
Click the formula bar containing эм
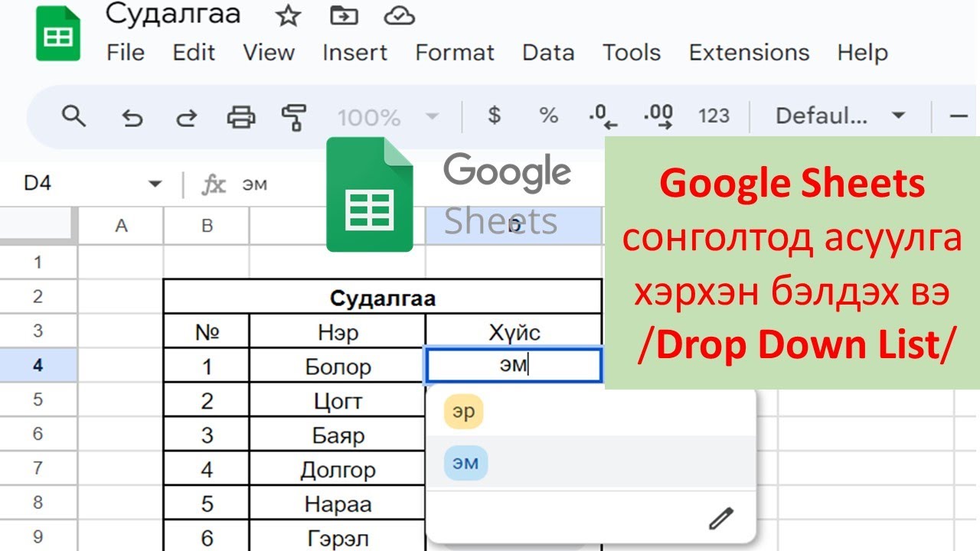(255, 184)
